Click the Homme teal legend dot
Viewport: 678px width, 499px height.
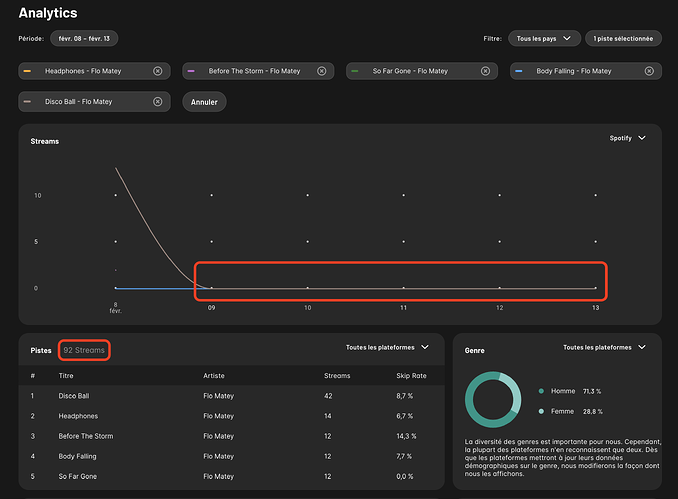[541, 391]
